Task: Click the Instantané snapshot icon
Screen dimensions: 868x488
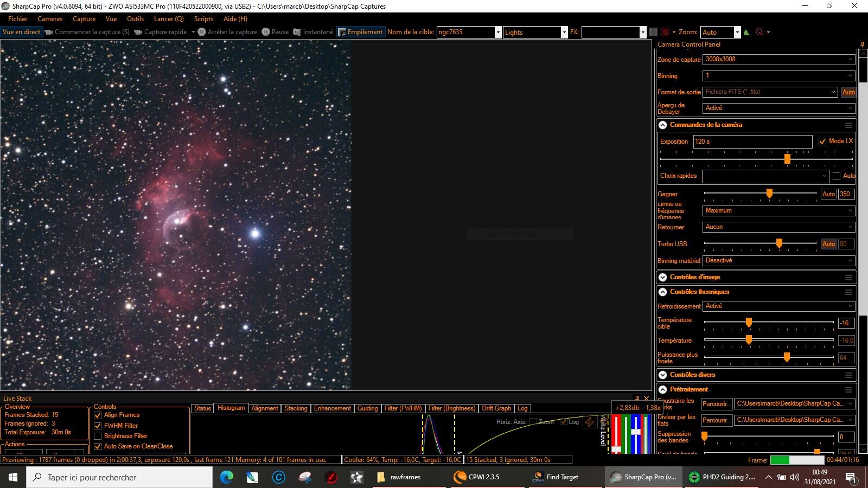Action: [x=297, y=32]
